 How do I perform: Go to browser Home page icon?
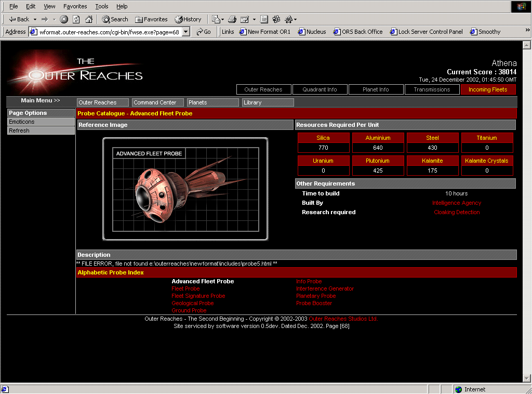pos(89,19)
